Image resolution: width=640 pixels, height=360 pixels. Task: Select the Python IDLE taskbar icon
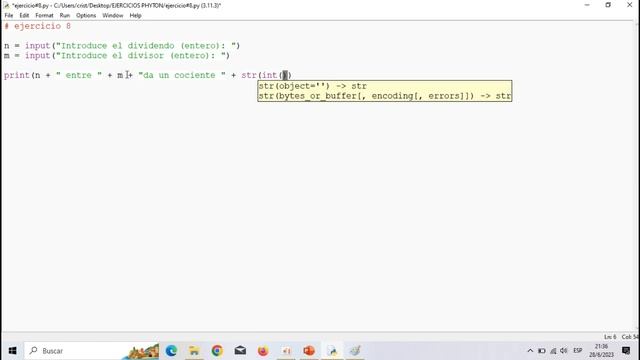coord(332,351)
